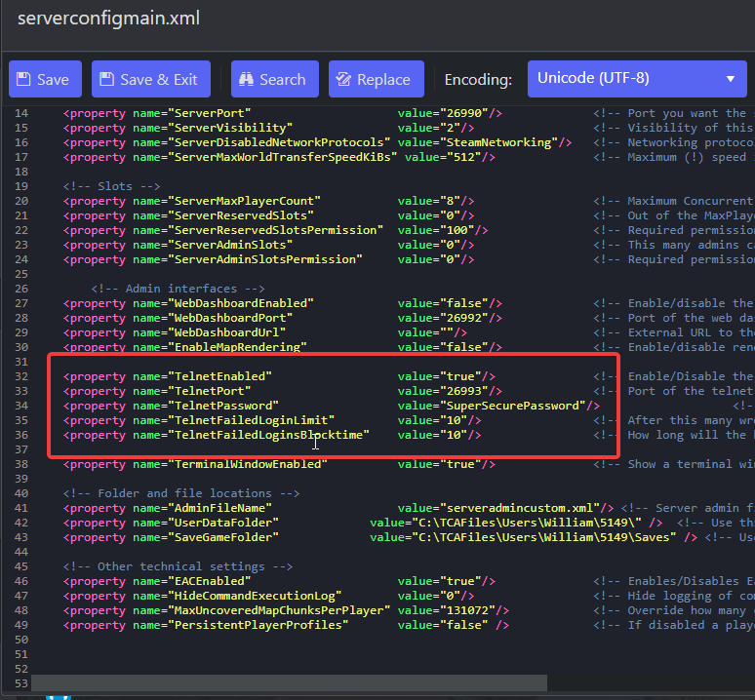Click the floppy disk icon on Save
755x700 pixels.
[x=23, y=79]
